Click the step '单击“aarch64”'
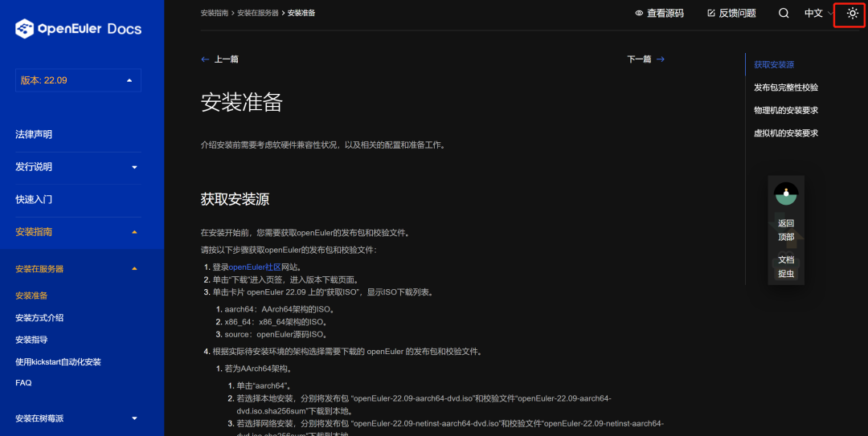 click(264, 385)
